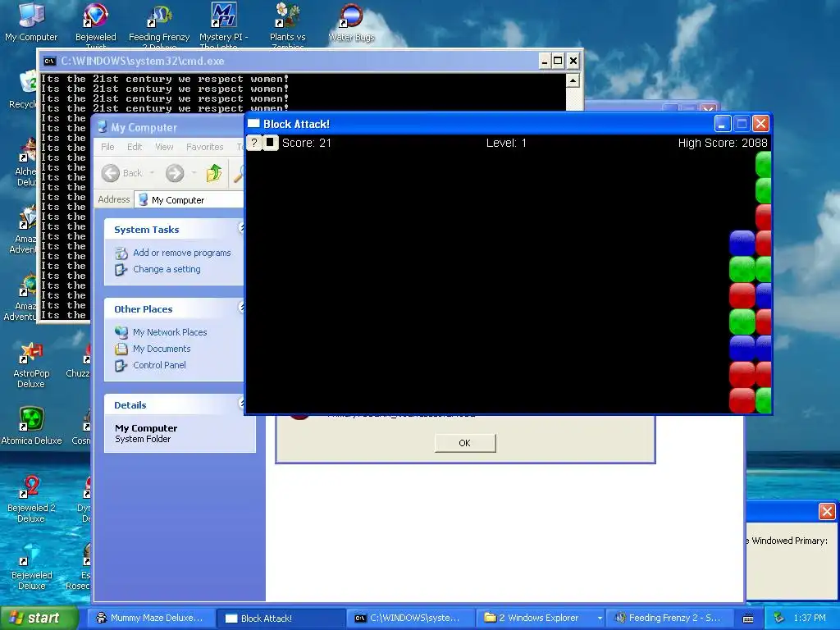Click the Search magnifier icon in My Computer toolbar

[239, 173]
